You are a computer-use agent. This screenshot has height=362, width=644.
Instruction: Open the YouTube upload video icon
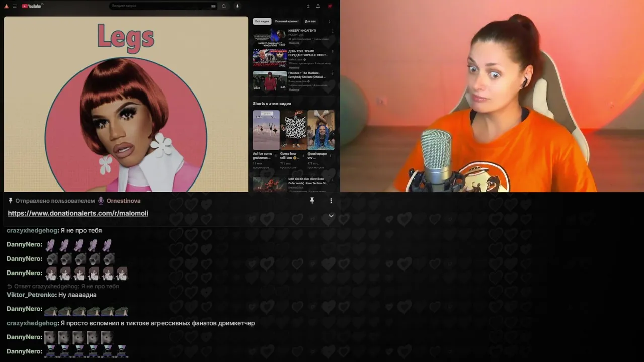click(308, 6)
